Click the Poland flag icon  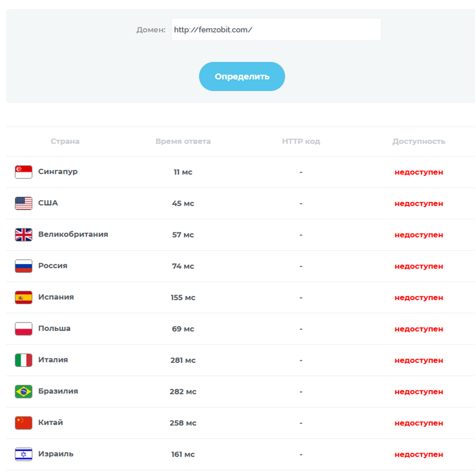tap(23, 329)
